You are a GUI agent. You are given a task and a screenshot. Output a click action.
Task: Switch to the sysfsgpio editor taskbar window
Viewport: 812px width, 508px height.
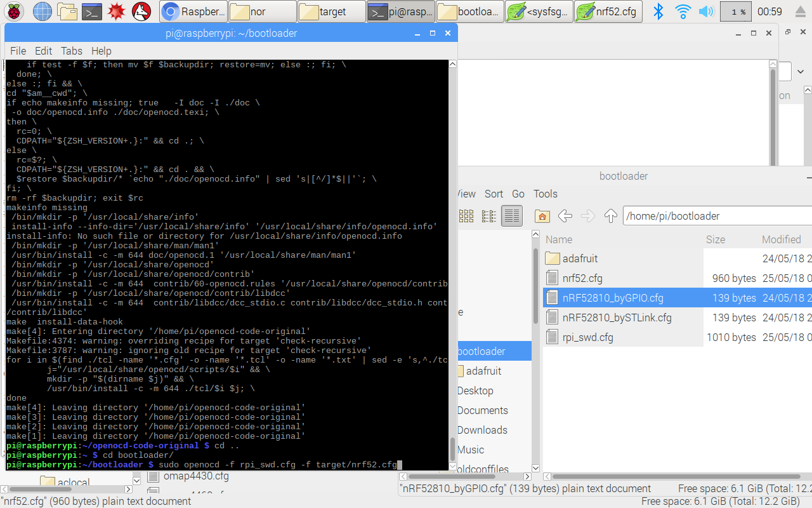(539, 11)
